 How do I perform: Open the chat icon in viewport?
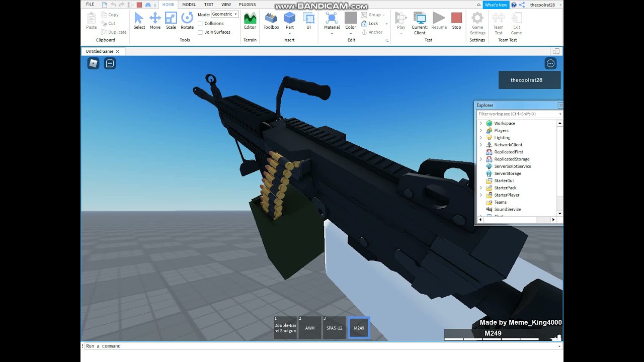point(110,63)
